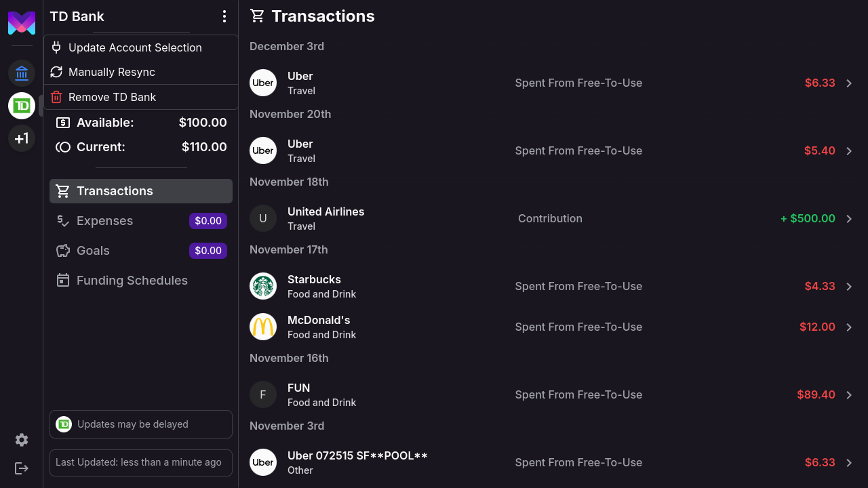Viewport: 868px width, 488px height.
Task: Expand the FUN transaction chevron
Action: click(x=849, y=395)
